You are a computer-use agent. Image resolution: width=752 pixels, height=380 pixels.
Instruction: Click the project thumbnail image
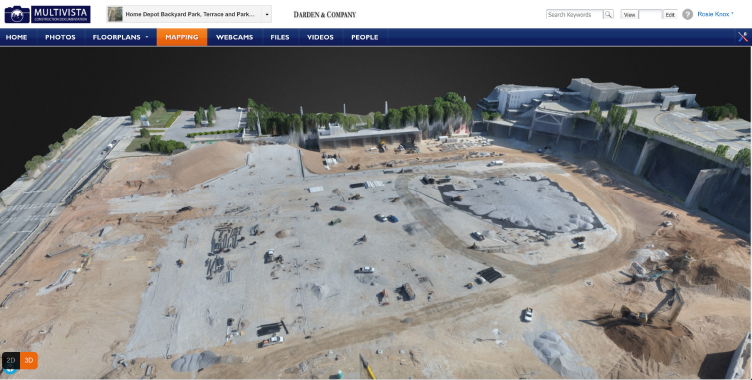[x=115, y=14]
